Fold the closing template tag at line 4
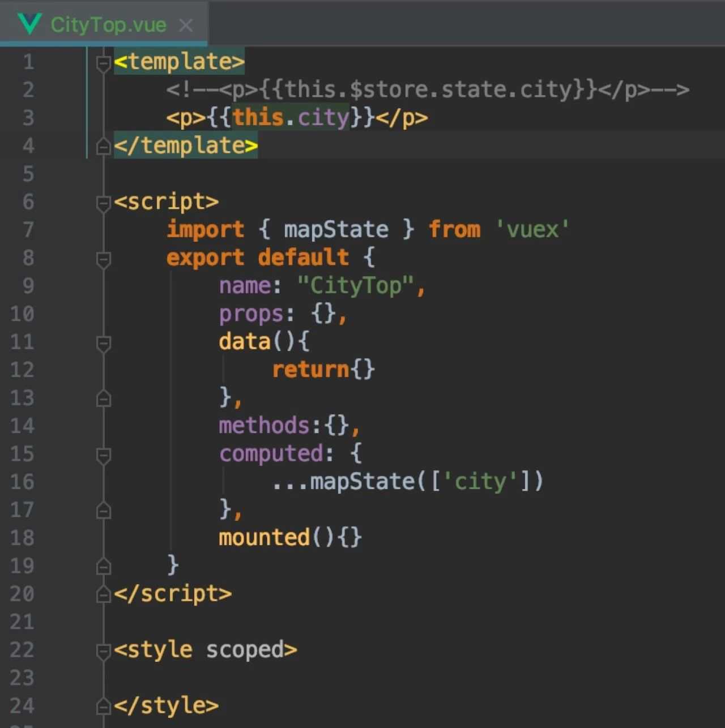This screenshot has width=725, height=728. point(103,147)
